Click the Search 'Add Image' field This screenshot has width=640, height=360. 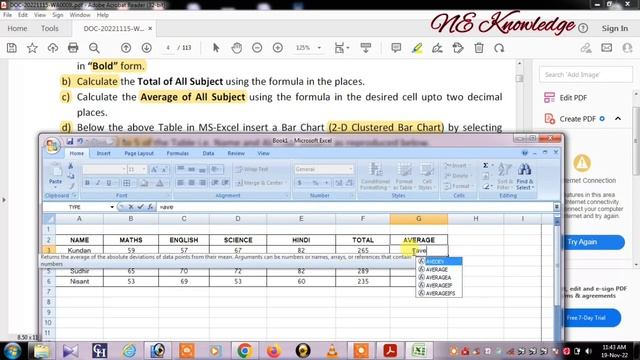(586, 75)
